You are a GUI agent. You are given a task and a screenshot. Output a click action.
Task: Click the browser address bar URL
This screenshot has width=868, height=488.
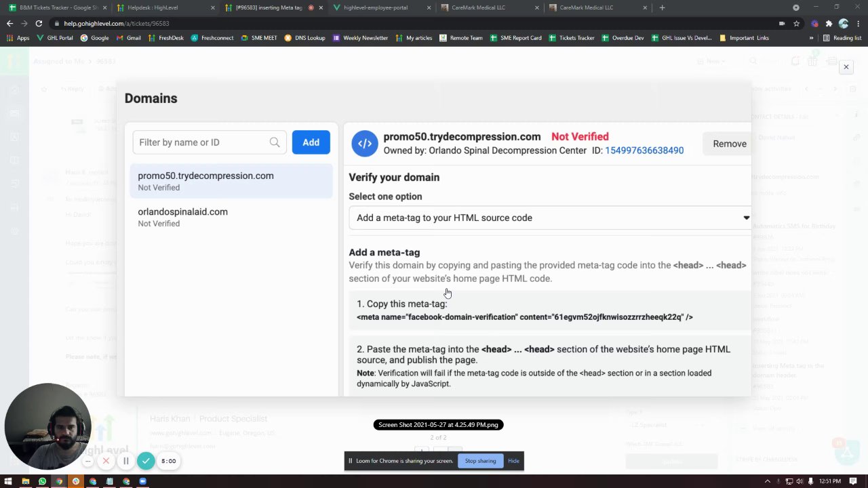tap(117, 23)
